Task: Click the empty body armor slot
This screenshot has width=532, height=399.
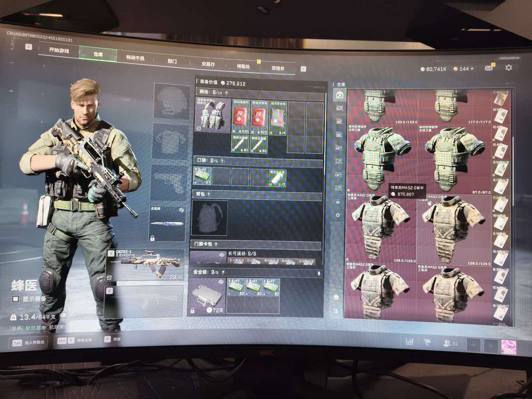Action: click(x=169, y=141)
